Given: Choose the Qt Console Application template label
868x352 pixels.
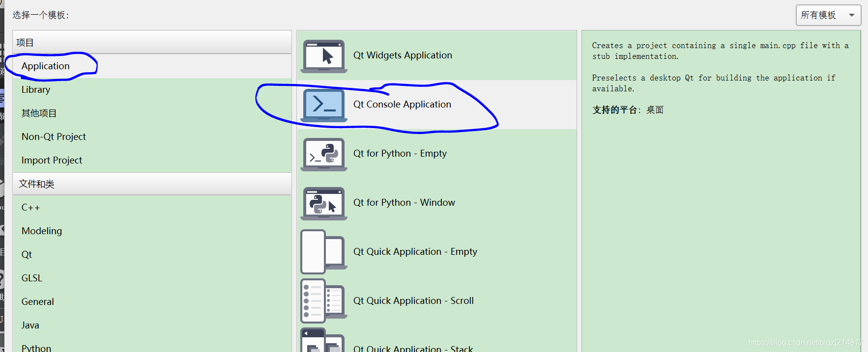Looking at the screenshot, I should click(x=402, y=105).
